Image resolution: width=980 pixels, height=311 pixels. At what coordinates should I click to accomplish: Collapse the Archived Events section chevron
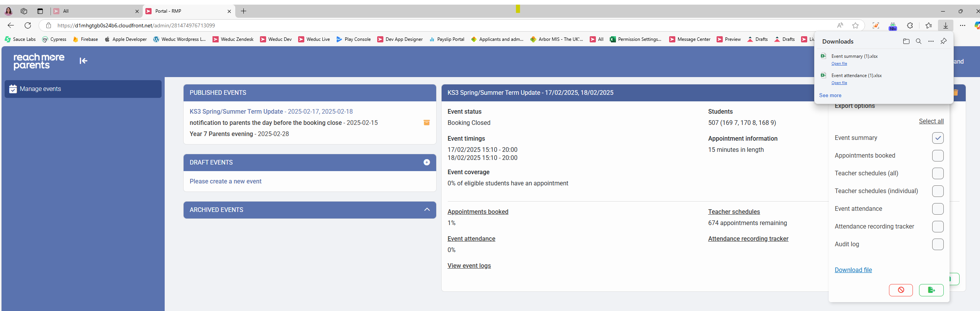[x=427, y=210]
